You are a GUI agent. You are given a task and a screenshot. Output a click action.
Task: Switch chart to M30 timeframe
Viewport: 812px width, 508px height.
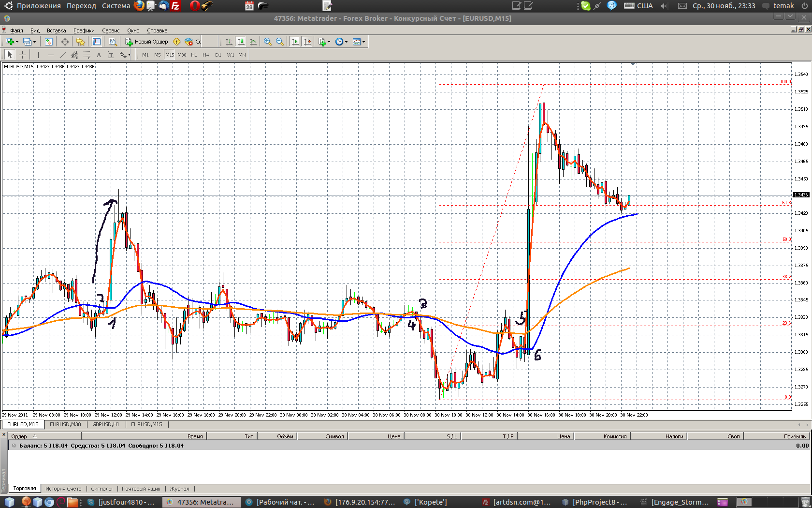[x=182, y=55]
